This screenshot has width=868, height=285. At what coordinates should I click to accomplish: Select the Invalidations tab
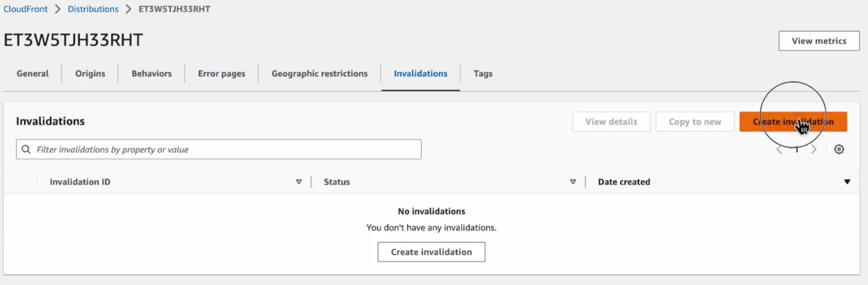pyautogui.click(x=420, y=73)
